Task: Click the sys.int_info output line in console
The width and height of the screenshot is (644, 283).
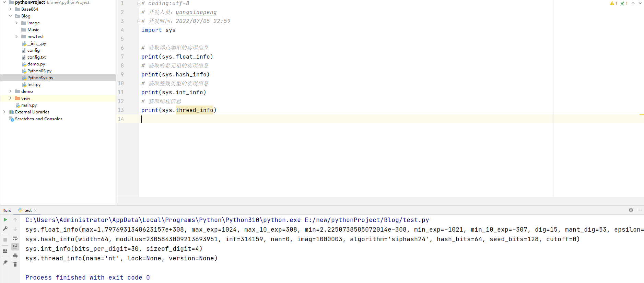Action: [x=114, y=249]
